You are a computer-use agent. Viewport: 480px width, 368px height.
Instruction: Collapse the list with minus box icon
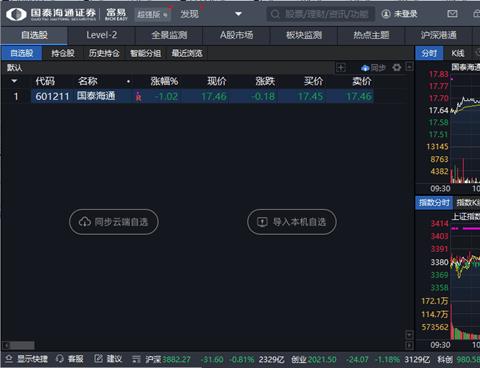pyautogui.click(x=409, y=67)
